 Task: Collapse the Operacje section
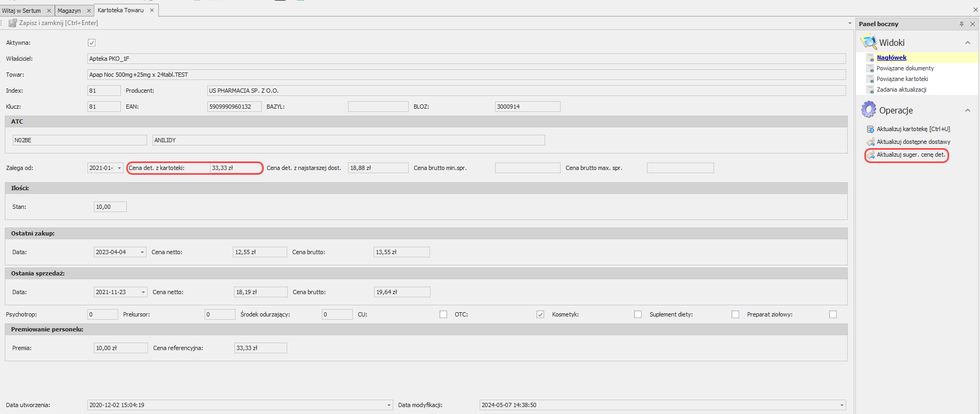(x=968, y=110)
